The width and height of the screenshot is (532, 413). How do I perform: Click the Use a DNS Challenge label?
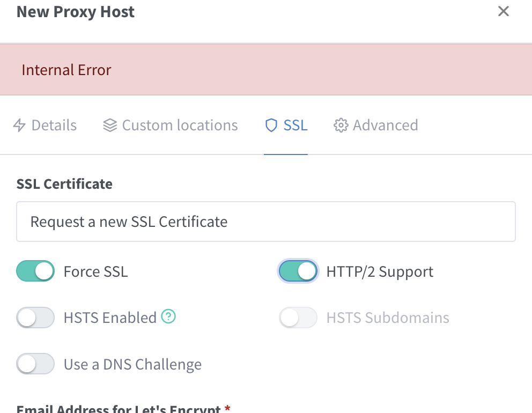[132, 365]
